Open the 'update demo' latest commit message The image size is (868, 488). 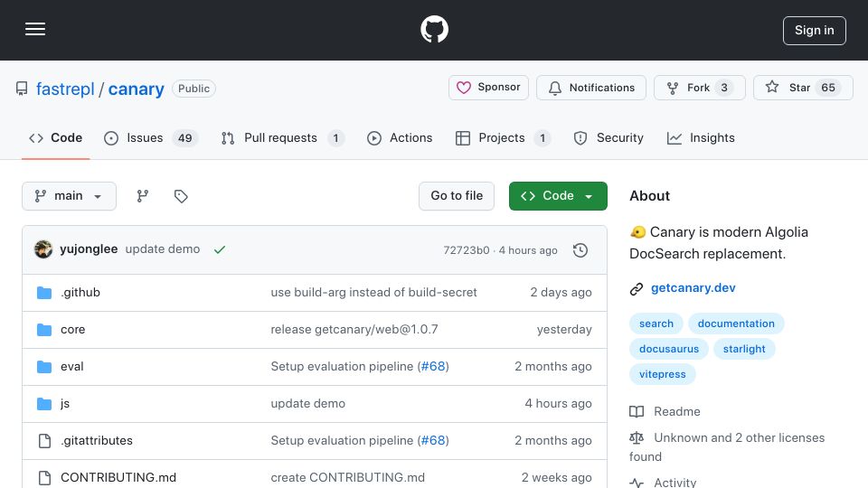pos(162,249)
